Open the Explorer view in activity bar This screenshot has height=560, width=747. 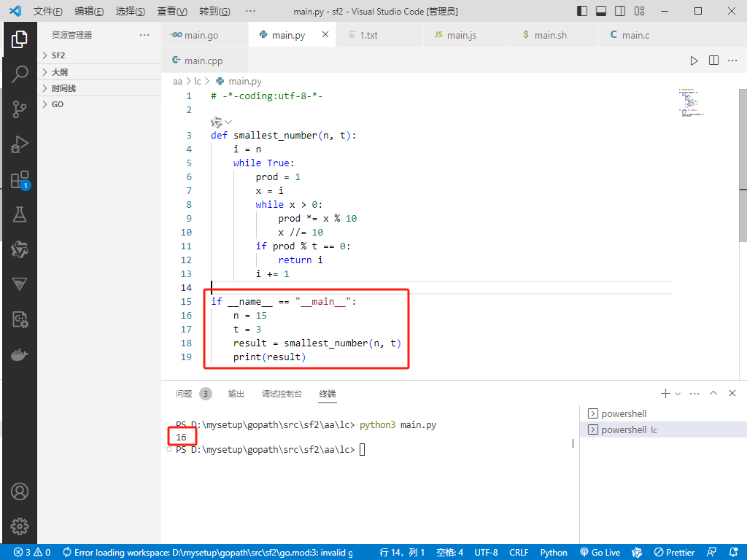pos(20,39)
